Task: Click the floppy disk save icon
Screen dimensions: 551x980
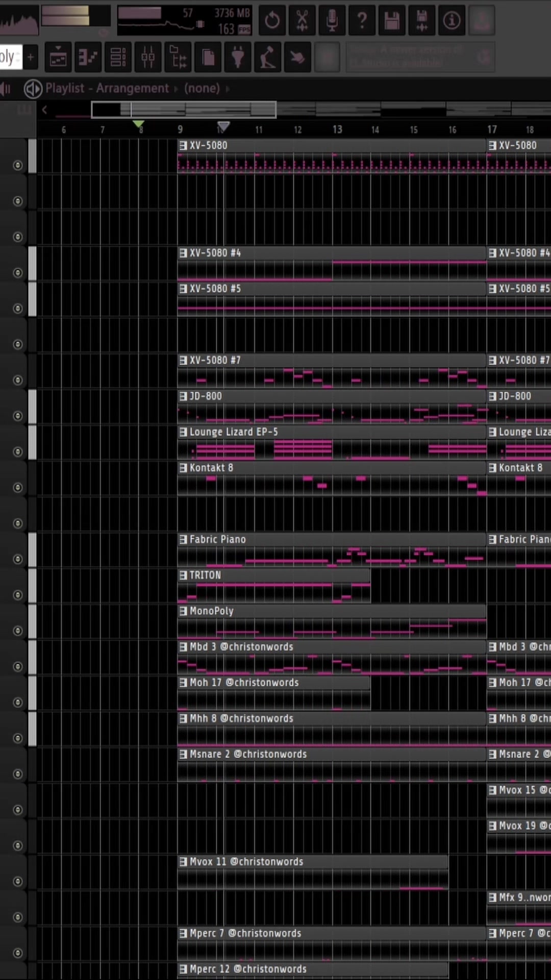Action: click(392, 20)
